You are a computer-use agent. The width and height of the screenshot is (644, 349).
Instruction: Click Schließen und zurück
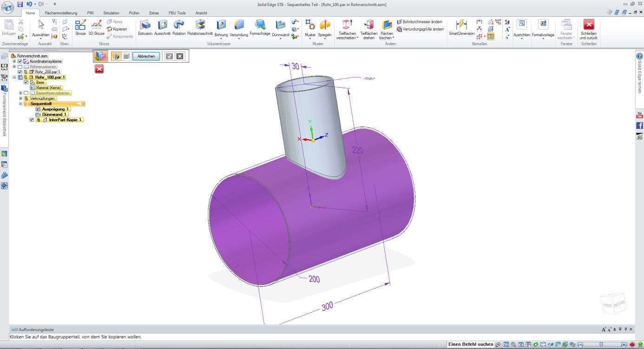click(589, 29)
